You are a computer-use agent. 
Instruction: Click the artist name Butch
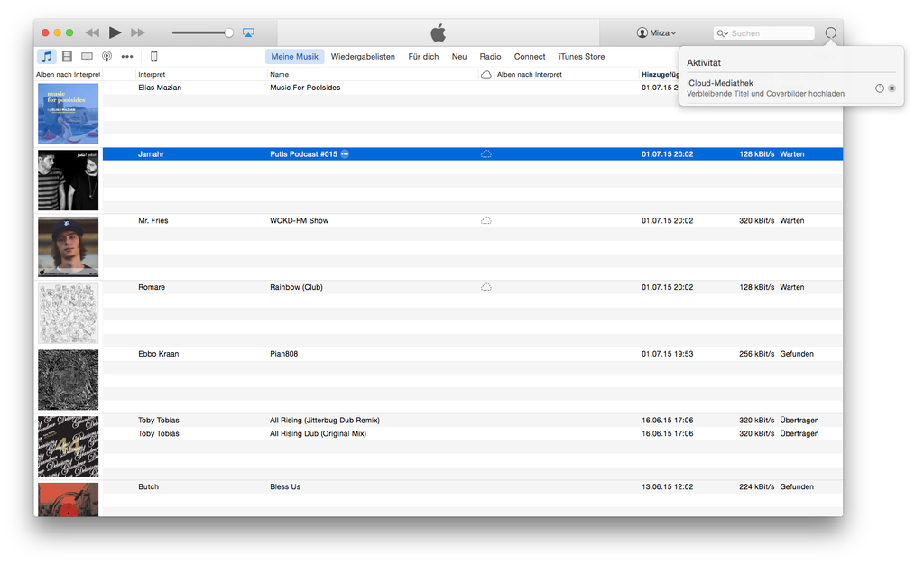[x=149, y=487]
